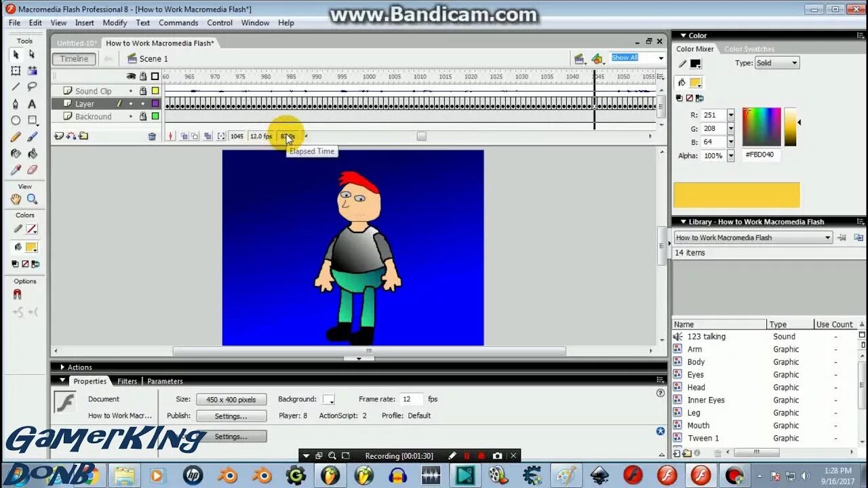Select the Hand tool
The image size is (868, 488).
[x=16, y=199]
